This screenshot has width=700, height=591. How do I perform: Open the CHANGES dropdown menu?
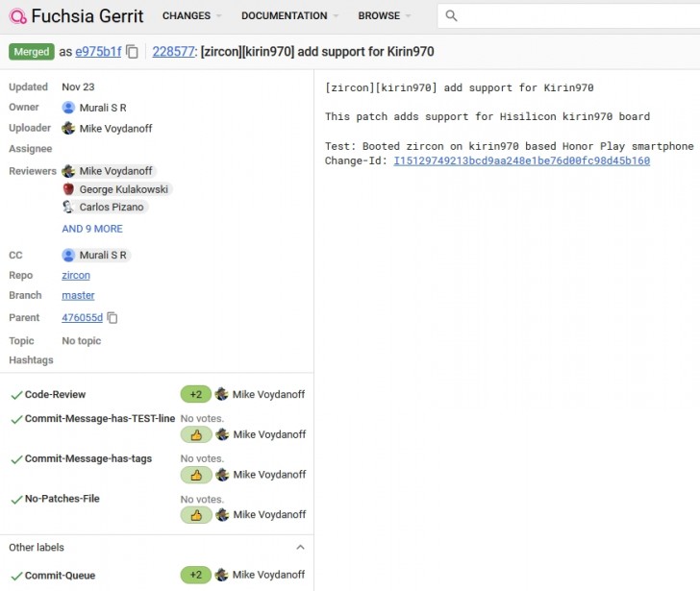[191, 16]
